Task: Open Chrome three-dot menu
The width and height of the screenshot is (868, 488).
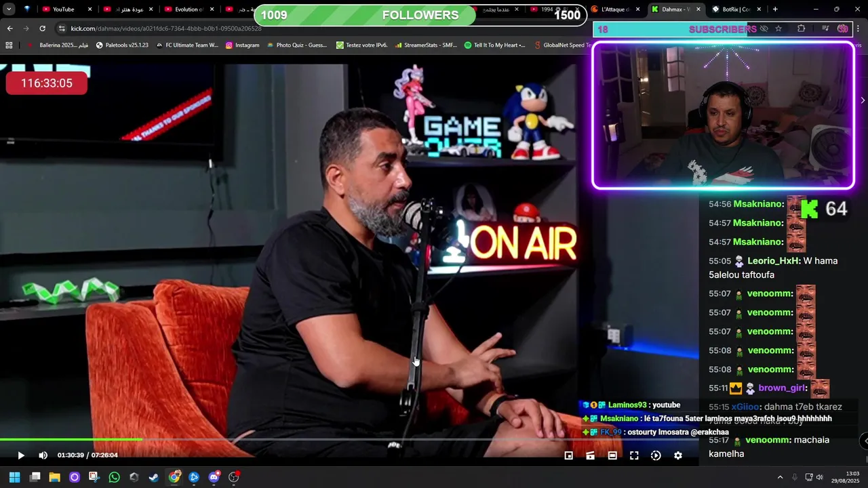Action: (859, 28)
